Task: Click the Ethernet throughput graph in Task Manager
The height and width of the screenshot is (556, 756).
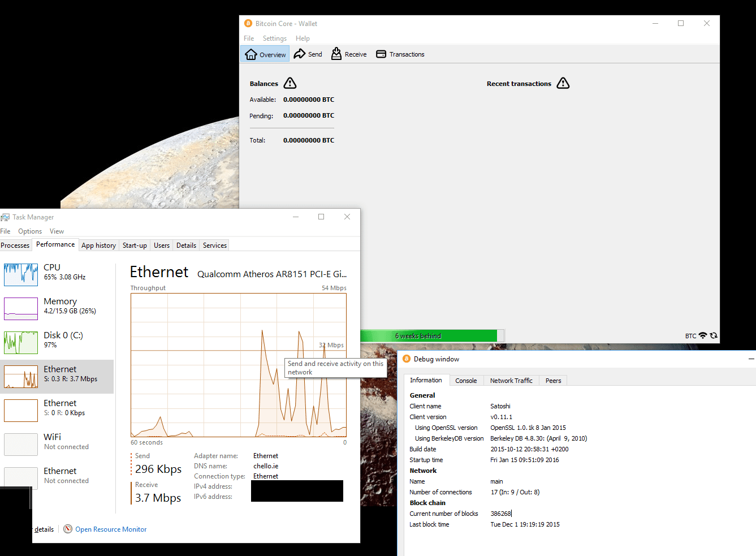Action: [x=239, y=365]
